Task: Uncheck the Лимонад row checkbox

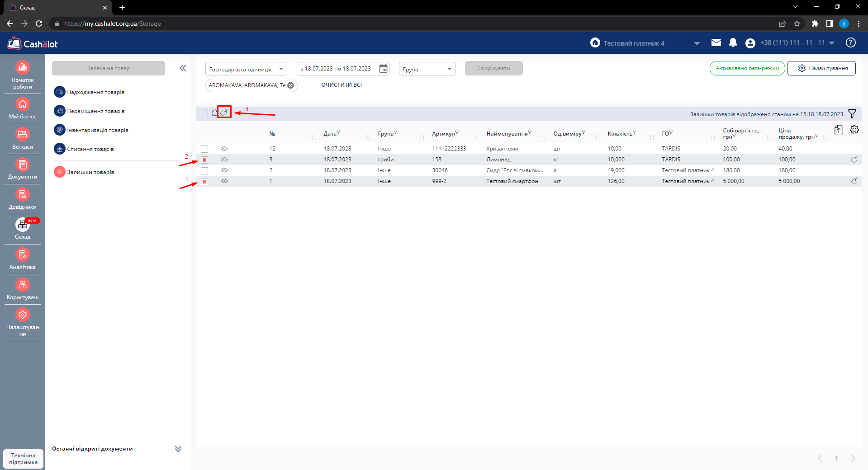Action: (x=204, y=160)
